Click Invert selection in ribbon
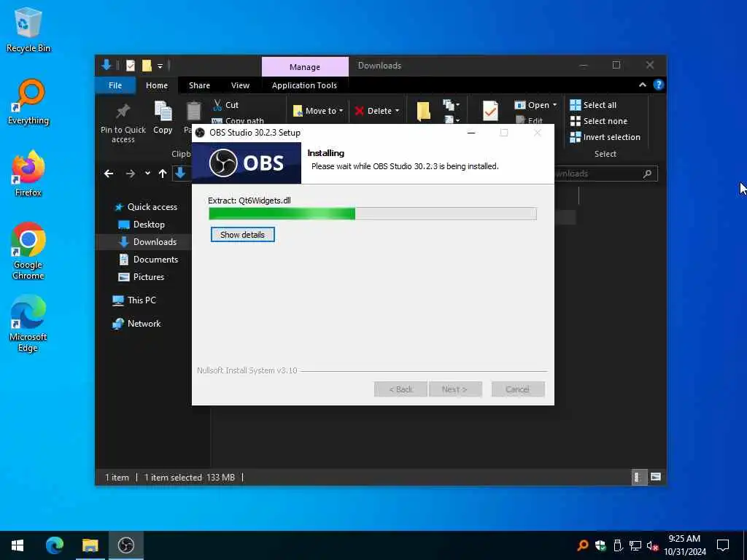747x560 pixels. 605,137
